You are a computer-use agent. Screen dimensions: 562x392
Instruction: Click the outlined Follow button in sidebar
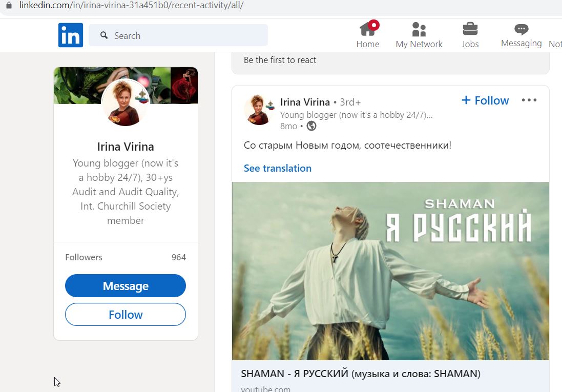pos(126,315)
